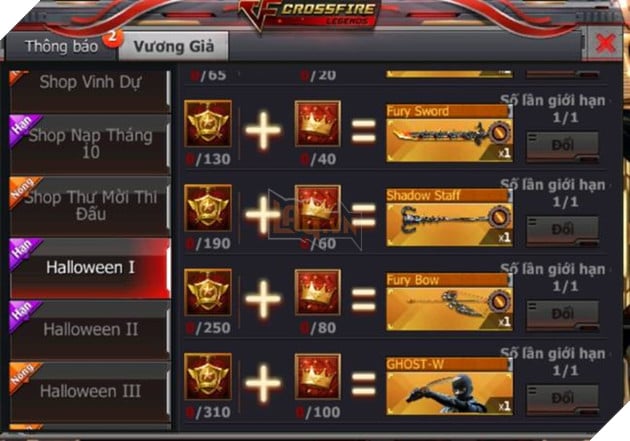View the GHOST-W character reward
Screen dimensions: 630x441
pos(449,387)
